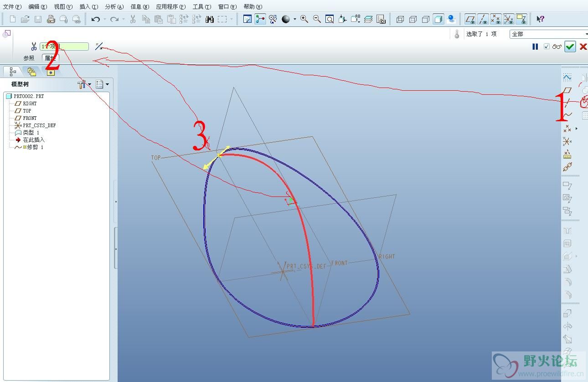Click the Zoom Out magnifier icon
Image resolution: width=588 pixels, height=382 pixels.
(317, 19)
